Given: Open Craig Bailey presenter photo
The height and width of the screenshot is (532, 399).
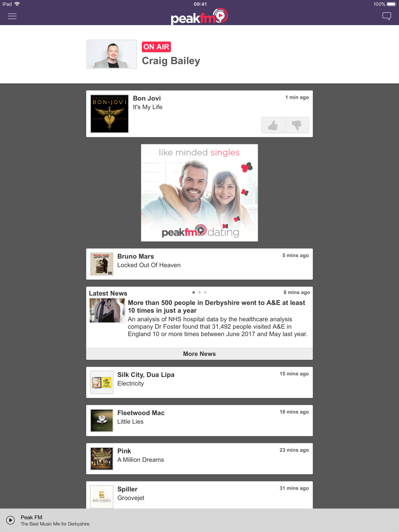Looking at the screenshot, I should [112, 54].
